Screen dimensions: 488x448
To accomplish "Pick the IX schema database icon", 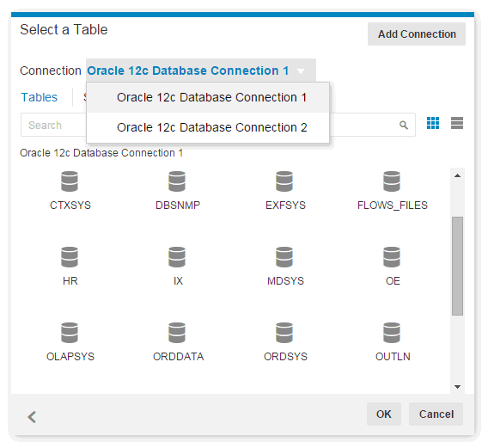I will pyautogui.click(x=177, y=257).
